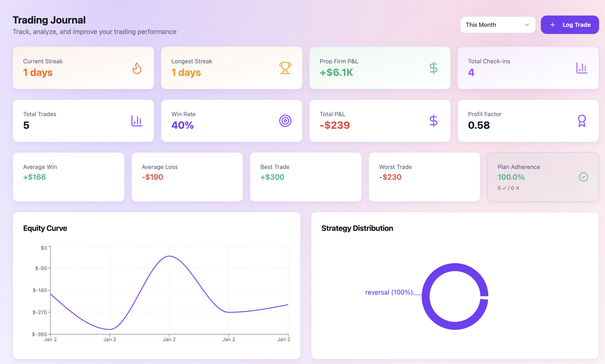This screenshot has width=605, height=364.
Task: Click the chevron on the date range selector
Action: [527, 25]
